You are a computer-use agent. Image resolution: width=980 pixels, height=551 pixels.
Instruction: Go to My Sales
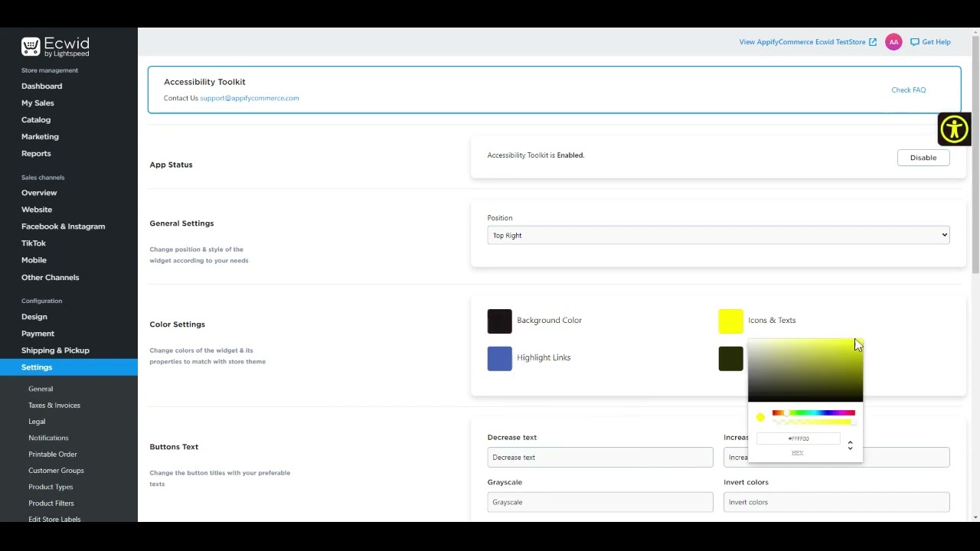[x=38, y=103]
